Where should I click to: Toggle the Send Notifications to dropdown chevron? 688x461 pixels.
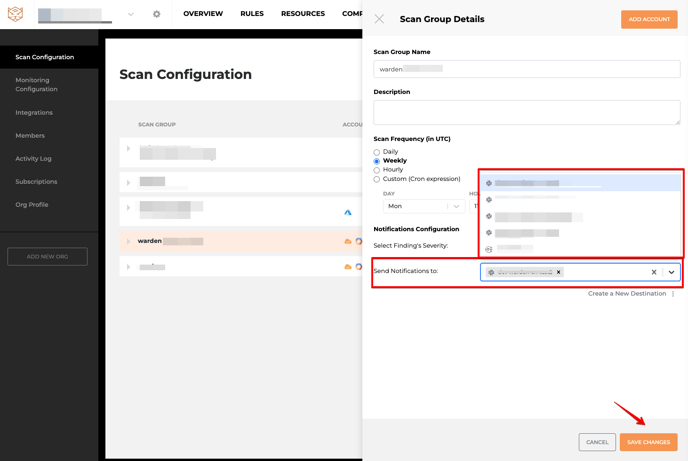[x=671, y=272]
